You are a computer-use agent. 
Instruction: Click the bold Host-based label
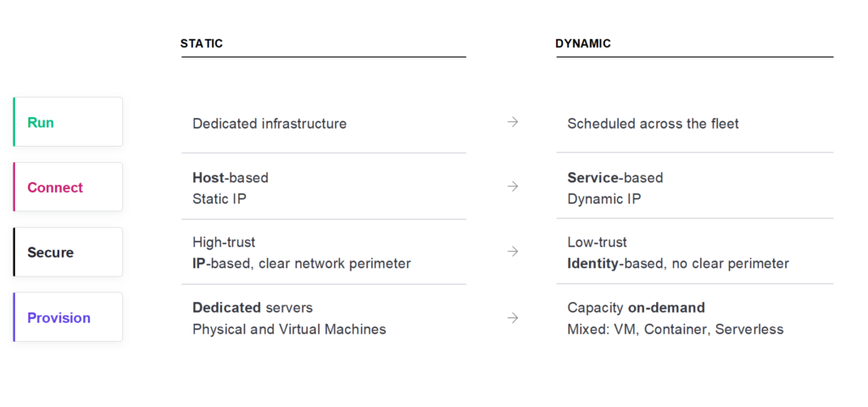tap(231, 178)
